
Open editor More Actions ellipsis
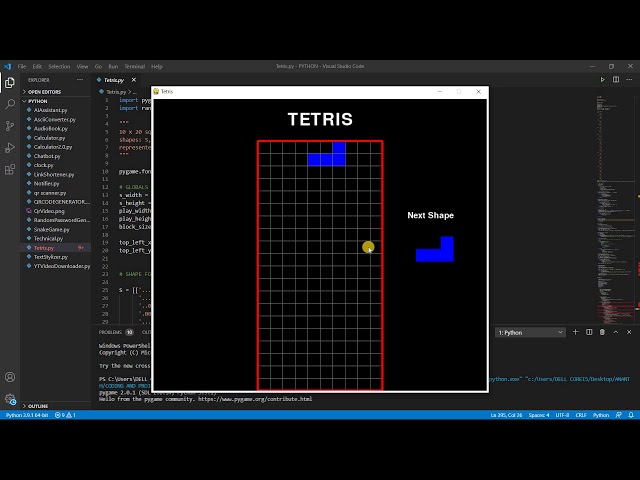629,80
